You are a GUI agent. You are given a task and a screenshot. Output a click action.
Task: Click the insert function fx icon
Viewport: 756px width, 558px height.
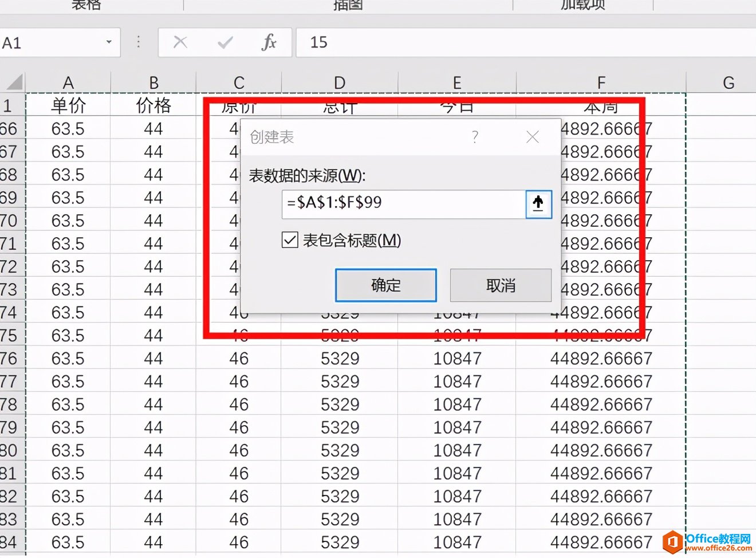point(269,42)
